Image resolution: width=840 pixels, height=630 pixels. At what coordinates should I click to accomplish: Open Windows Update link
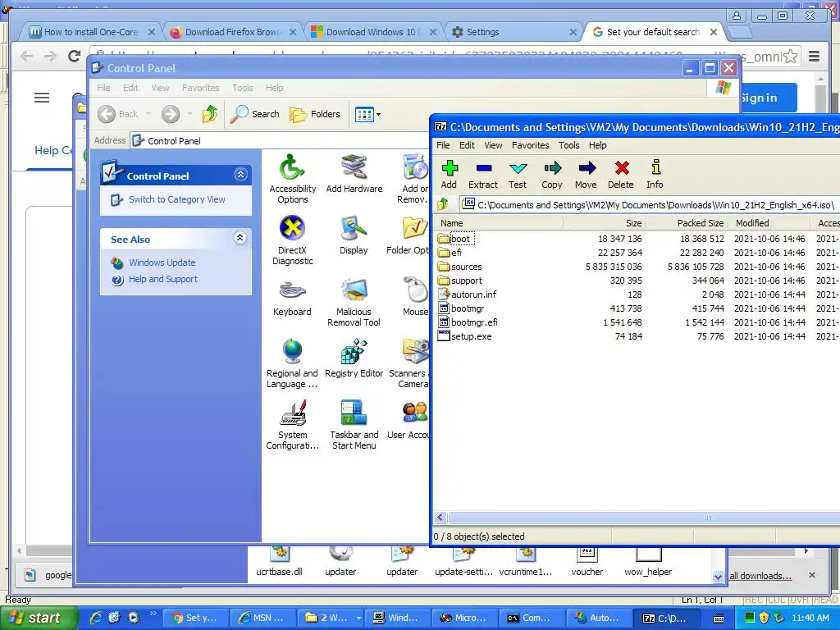coord(162,262)
